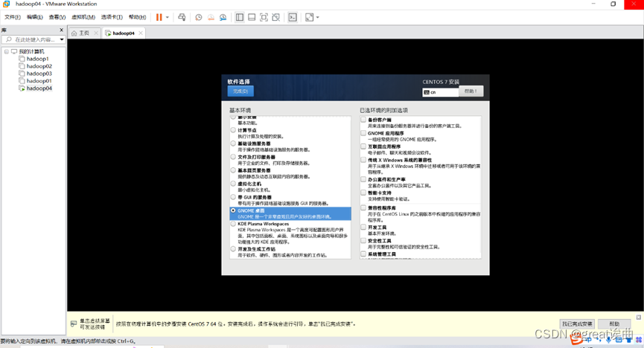Open the 选项卡(T) menu

pos(112,17)
